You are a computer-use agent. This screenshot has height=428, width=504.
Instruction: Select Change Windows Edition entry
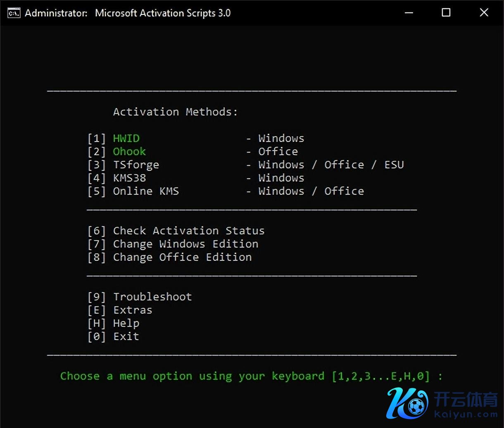coord(185,244)
